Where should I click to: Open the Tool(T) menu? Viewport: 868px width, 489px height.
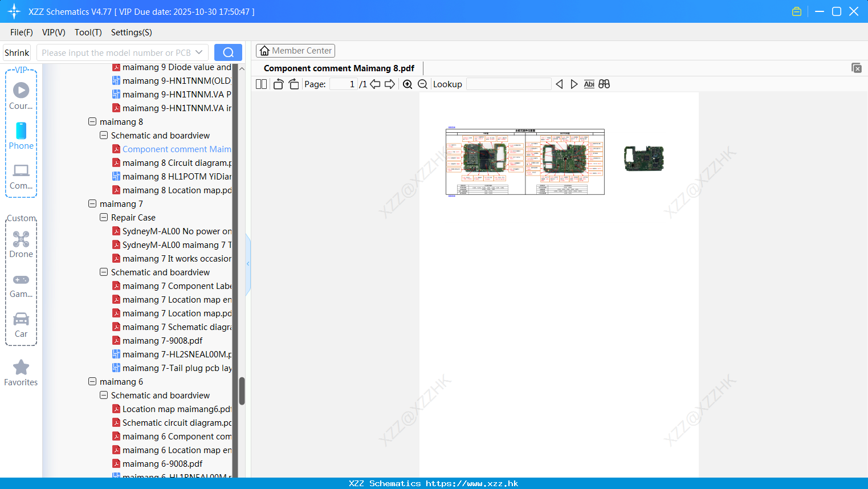pos(88,32)
